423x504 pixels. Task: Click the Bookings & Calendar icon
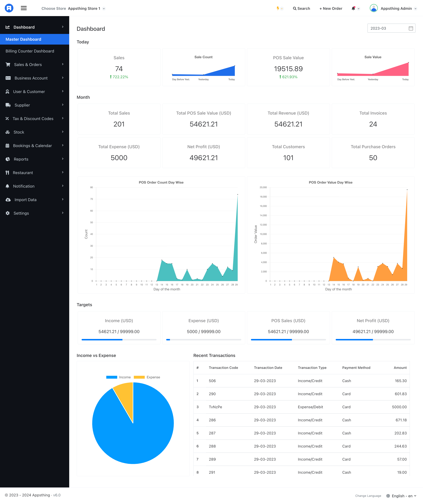[x=7, y=146]
